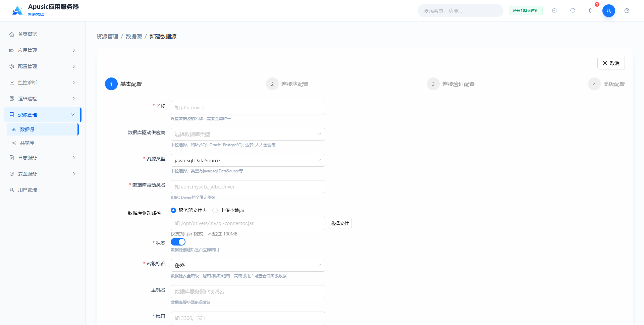Click the 资源管理 breadcrumb link
The width and height of the screenshot is (644, 325).
click(x=107, y=36)
